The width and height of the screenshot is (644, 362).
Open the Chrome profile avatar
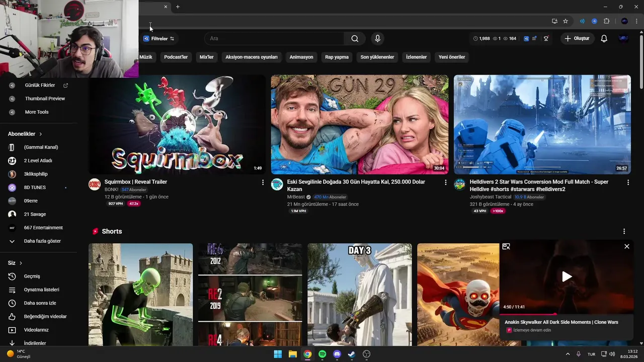624,21
